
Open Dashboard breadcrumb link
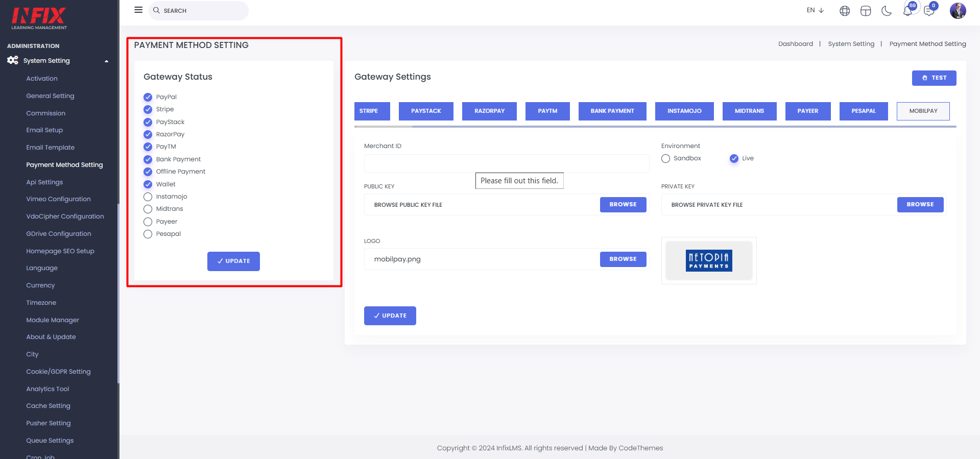point(796,44)
